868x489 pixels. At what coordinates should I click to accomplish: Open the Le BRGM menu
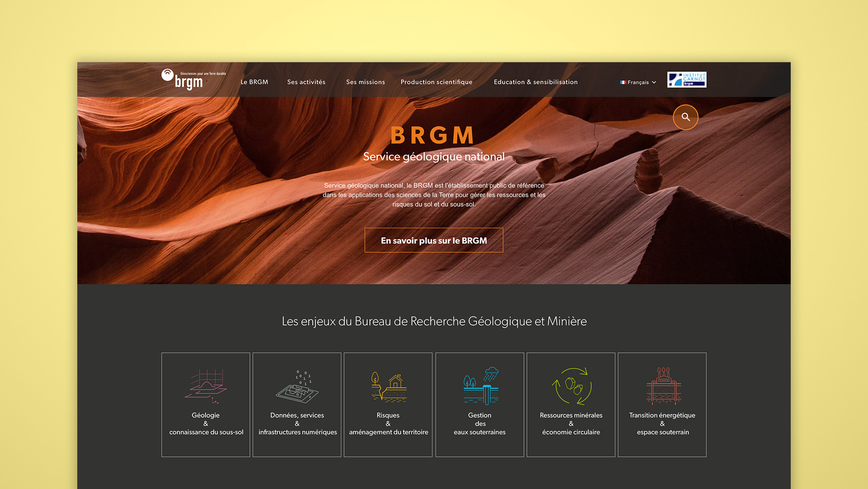(x=254, y=82)
